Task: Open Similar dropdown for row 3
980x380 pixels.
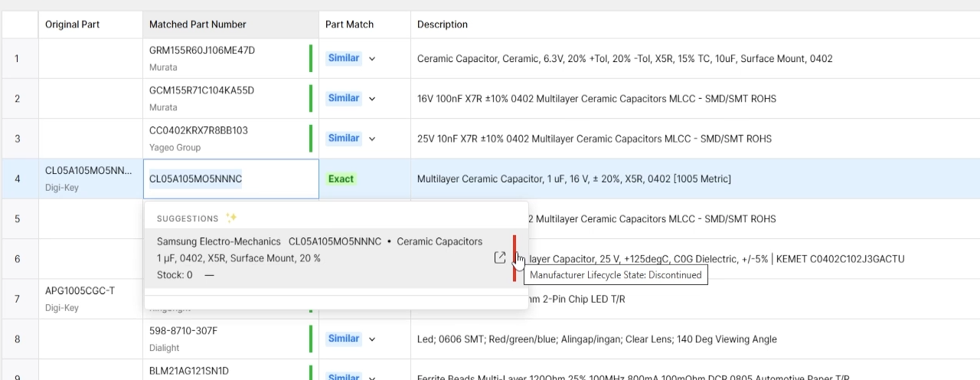Action: (x=372, y=139)
